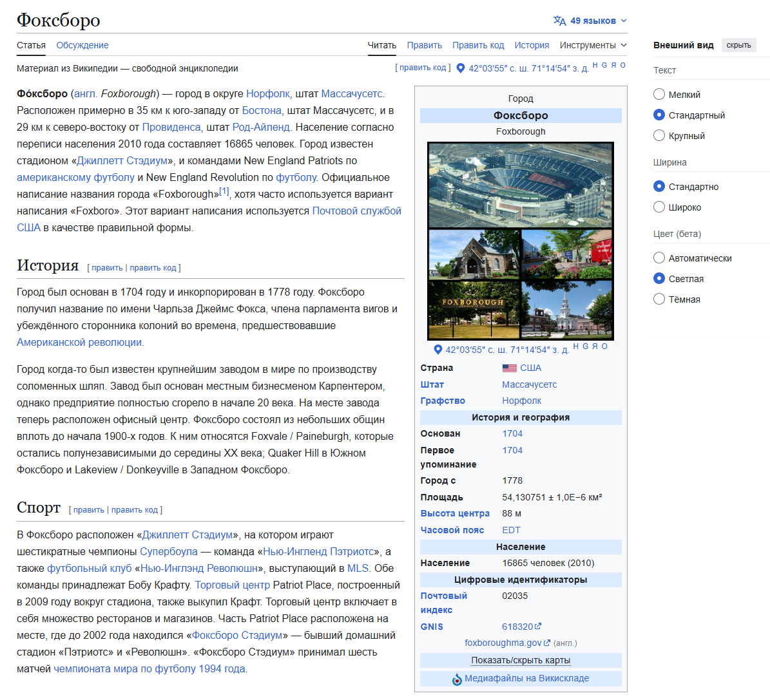Image resolution: width=770 pixels, height=700 pixels.
Task: Open top coordinates 42°03′55″ с. ш. link
Action: [x=528, y=69]
